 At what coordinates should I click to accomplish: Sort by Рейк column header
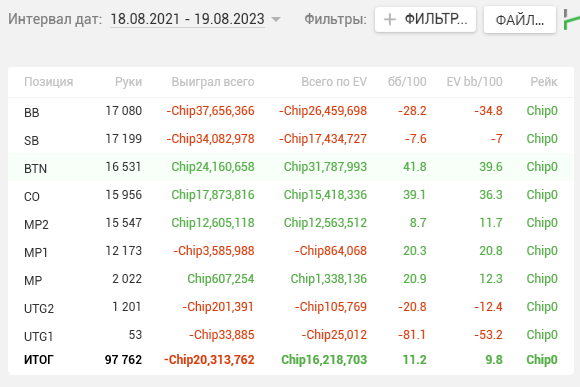[x=544, y=82]
